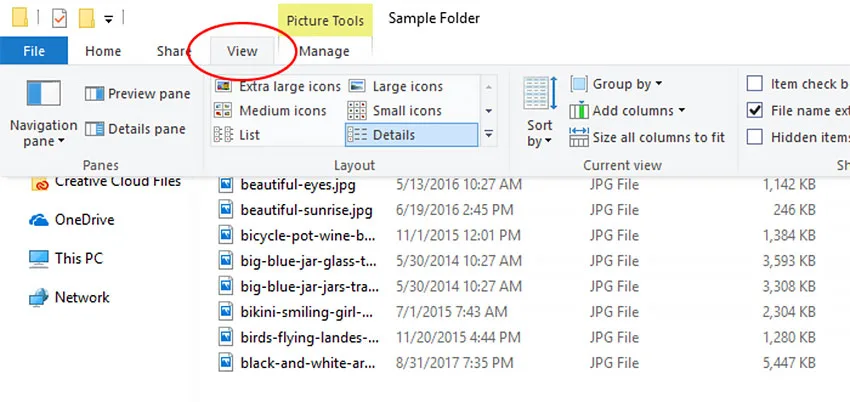This screenshot has width=850, height=402.
Task: Uncheck File name extensions checkbox
Action: coord(755,111)
